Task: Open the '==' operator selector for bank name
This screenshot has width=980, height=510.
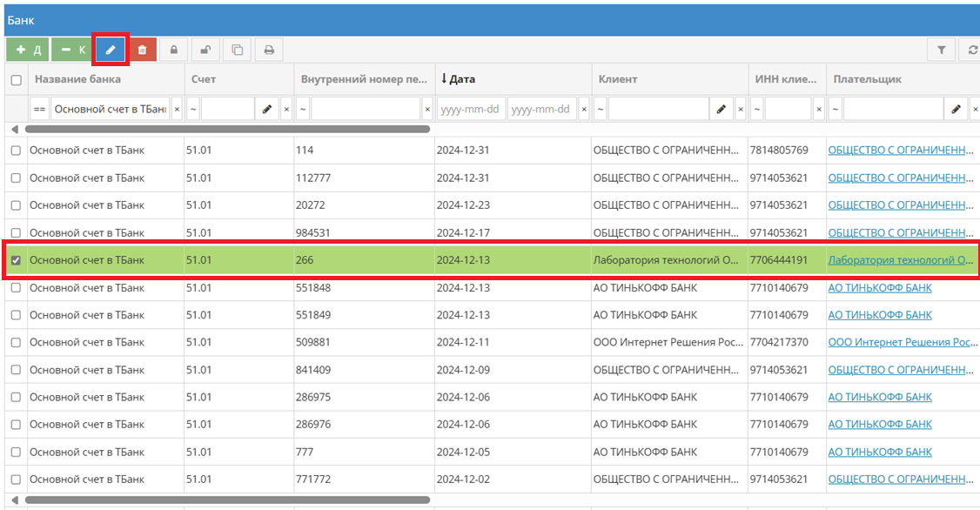Action: 39,110
